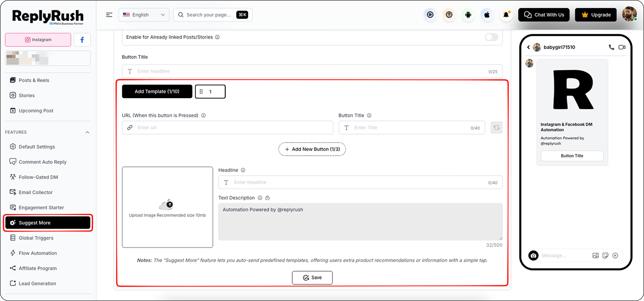Toggle the hamburger sidebar menu icon

click(109, 15)
